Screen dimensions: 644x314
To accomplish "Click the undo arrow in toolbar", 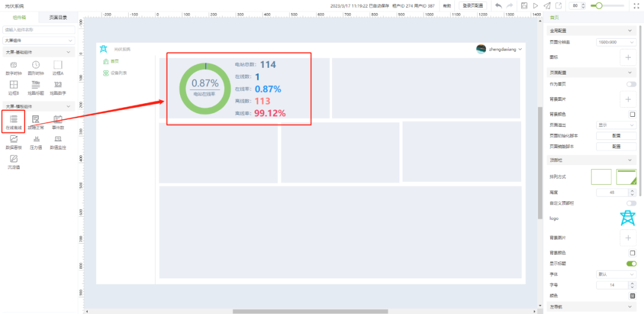I will pyautogui.click(x=498, y=6).
